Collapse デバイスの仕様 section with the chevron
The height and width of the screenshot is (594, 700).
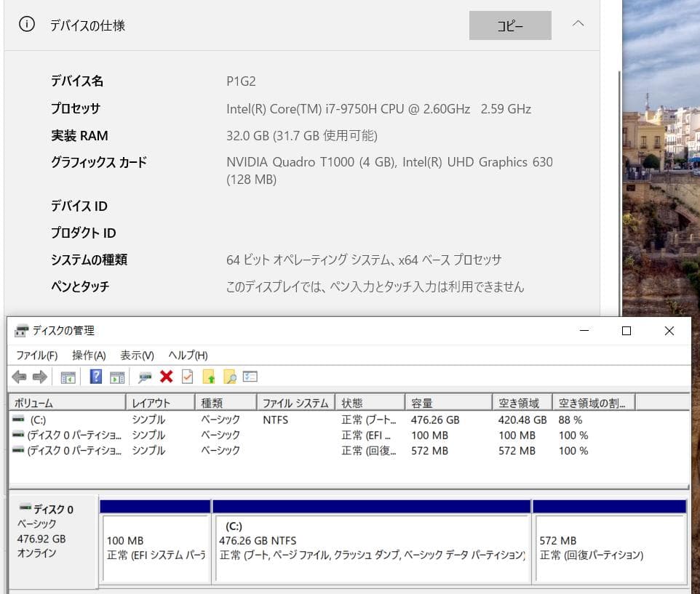tap(577, 24)
